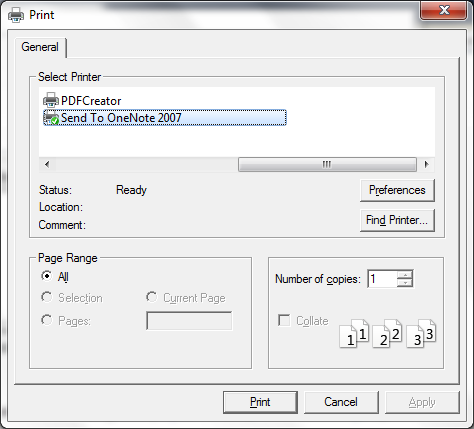Click the 'Comment:' label

(62, 225)
